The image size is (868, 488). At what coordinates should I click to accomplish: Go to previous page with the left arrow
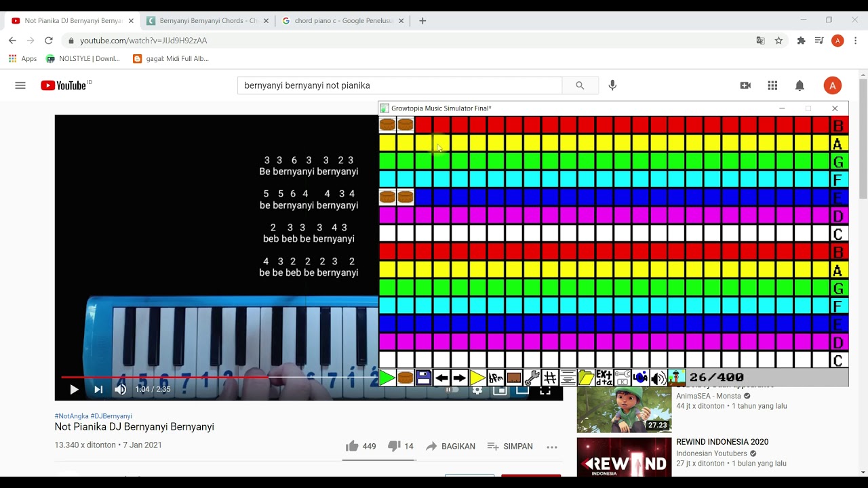tap(441, 378)
